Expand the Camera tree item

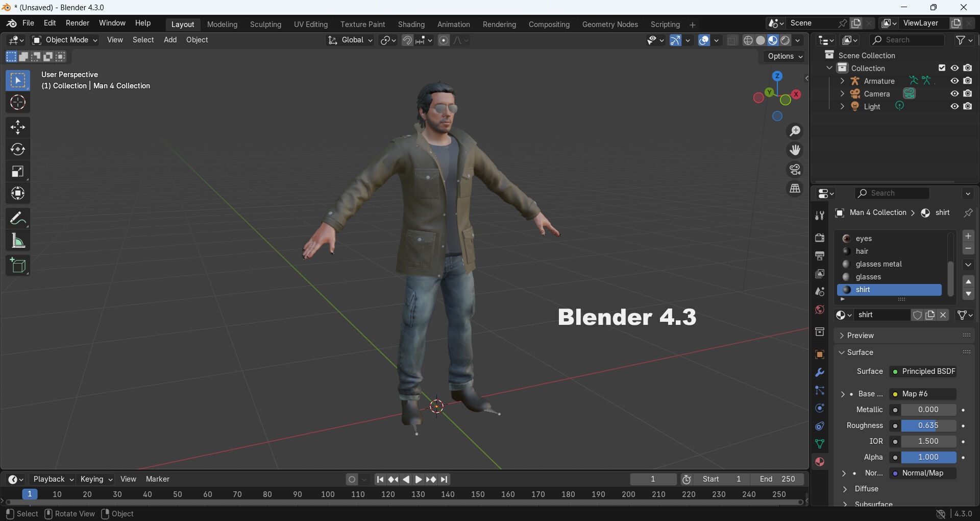(x=842, y=93)
